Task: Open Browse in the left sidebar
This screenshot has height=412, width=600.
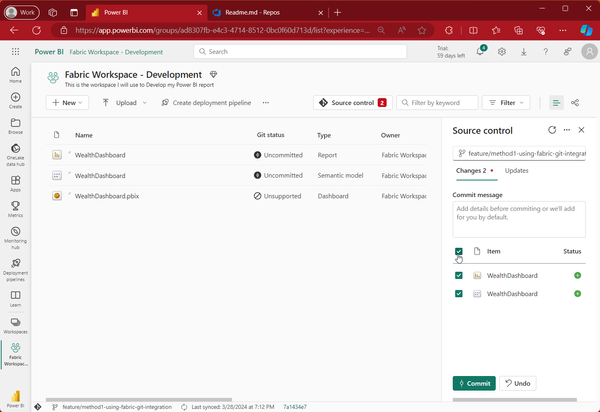Action: (x=15, y=126)
